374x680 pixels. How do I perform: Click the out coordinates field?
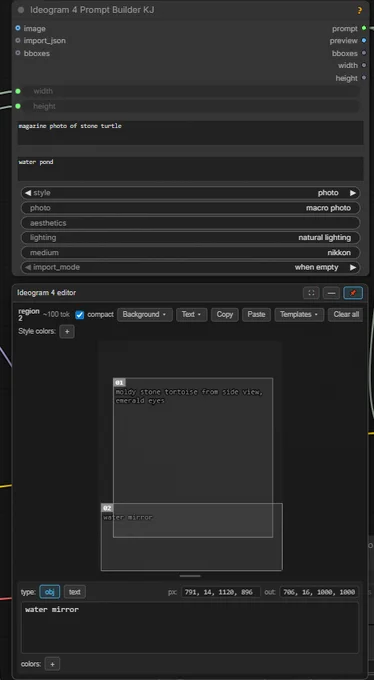pyautogui.click(x=319, y=592)
